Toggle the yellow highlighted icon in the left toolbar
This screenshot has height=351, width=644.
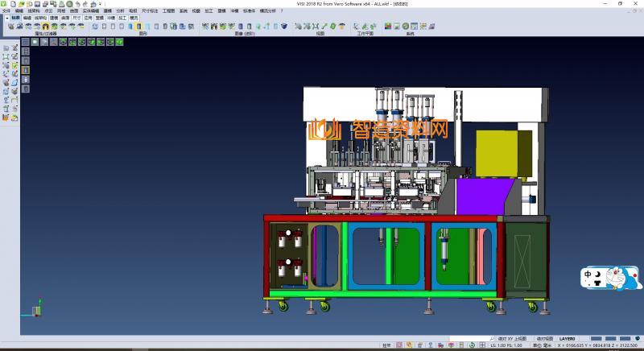[x=26, y=70]
